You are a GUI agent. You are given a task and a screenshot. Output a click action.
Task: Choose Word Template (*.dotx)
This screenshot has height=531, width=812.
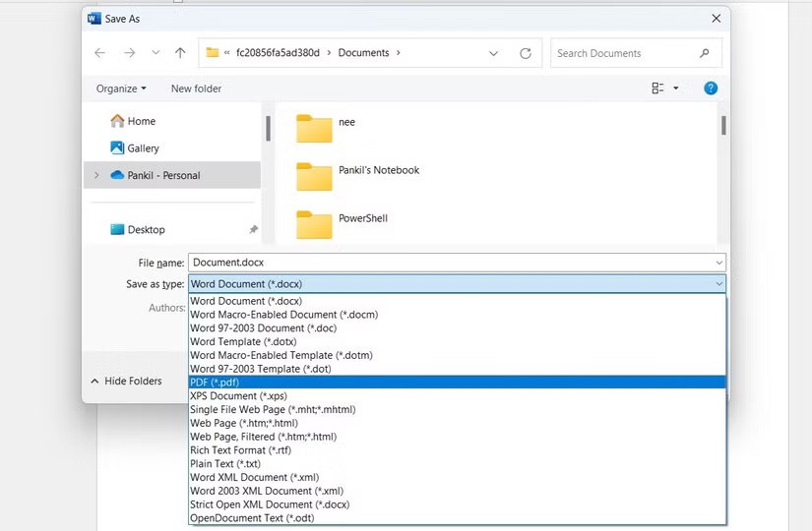click(458, 341)
